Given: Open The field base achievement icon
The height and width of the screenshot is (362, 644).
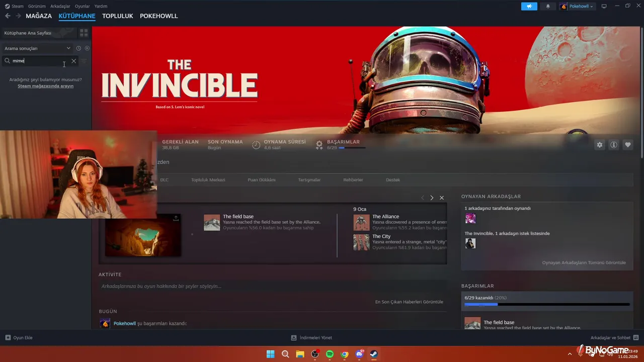Looking at the screenshot, I should point(212,223).
